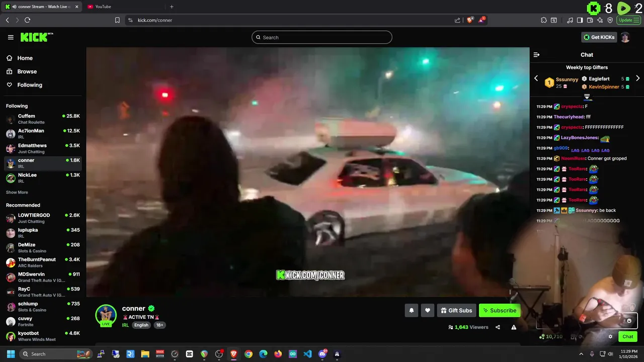
Task: Open Cuffem's Chat Roulette channel
Action: click(x=43, y=119)
